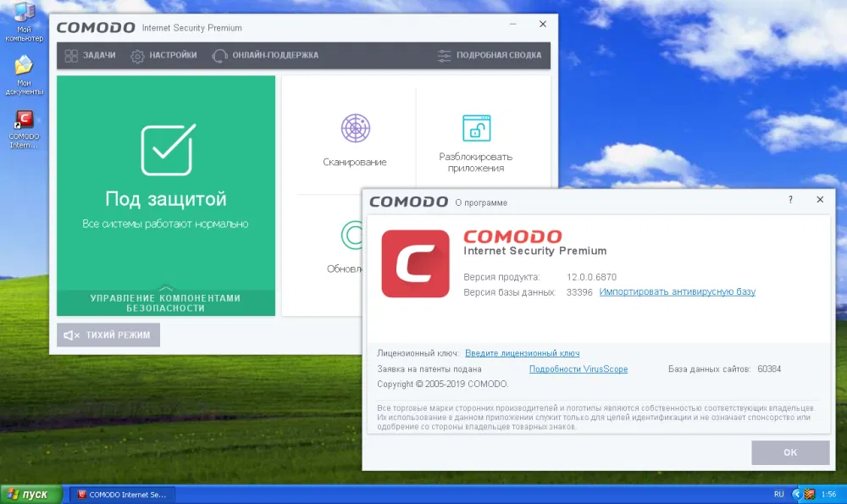Click the COMODO tray icon in taskbar
The width and height of the screenshot is (847, 504).
(809, 495)
